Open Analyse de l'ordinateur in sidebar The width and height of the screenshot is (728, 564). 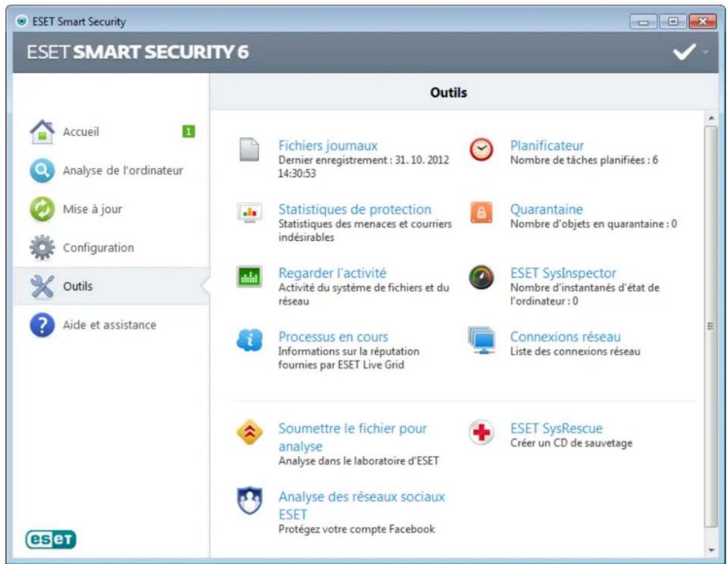pos(123,171)
